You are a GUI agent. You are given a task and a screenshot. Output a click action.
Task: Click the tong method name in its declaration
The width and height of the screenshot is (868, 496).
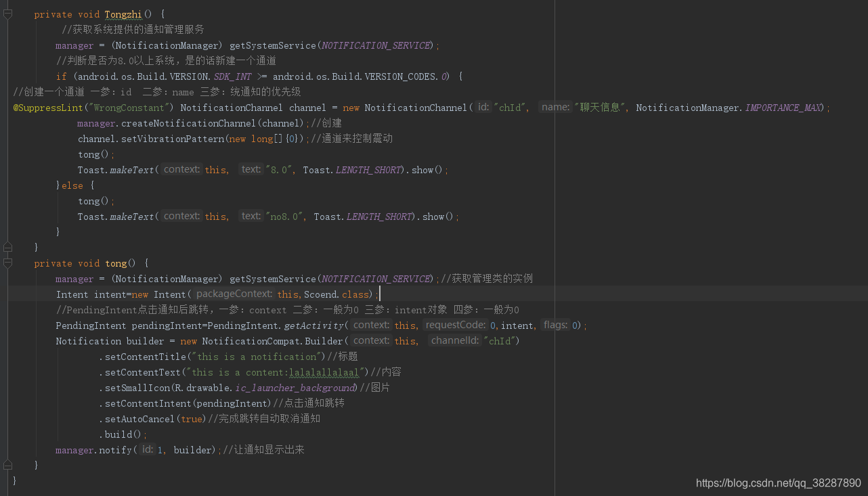116,263
